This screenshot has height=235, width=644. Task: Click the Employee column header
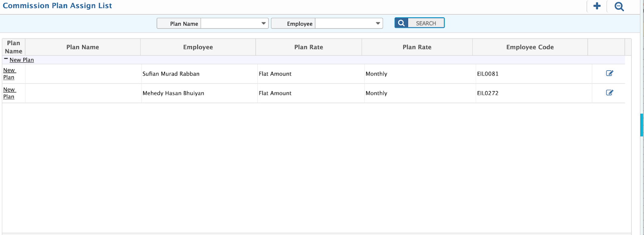(x=198, y=47)
